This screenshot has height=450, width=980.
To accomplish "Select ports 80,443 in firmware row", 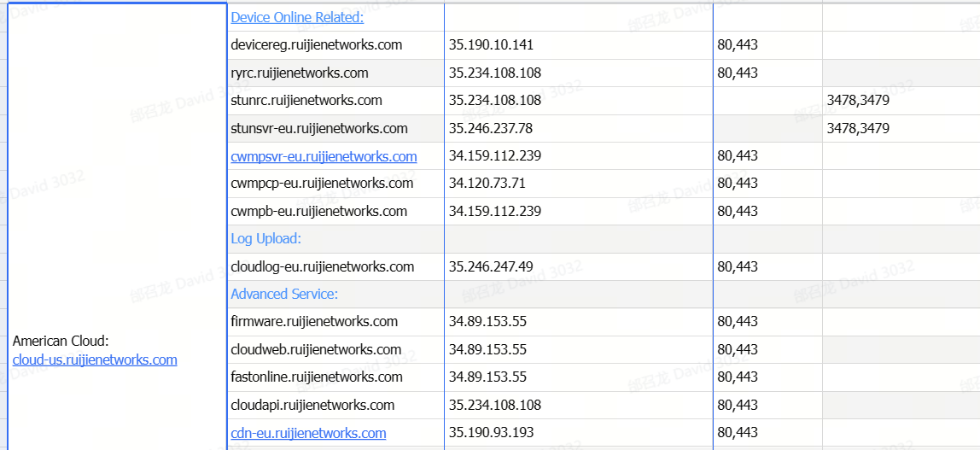I will pyautogui.click(x=738, y=321).
